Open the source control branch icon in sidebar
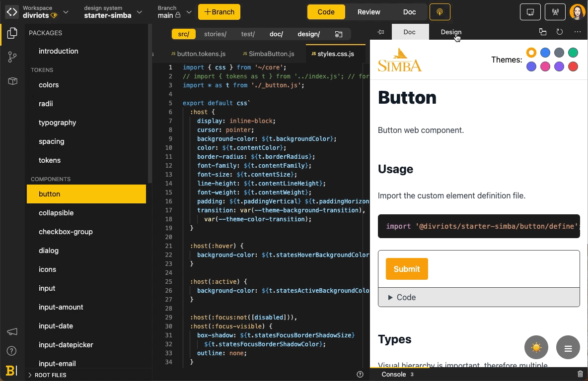588x381 pixels. [x=13, y=58]
